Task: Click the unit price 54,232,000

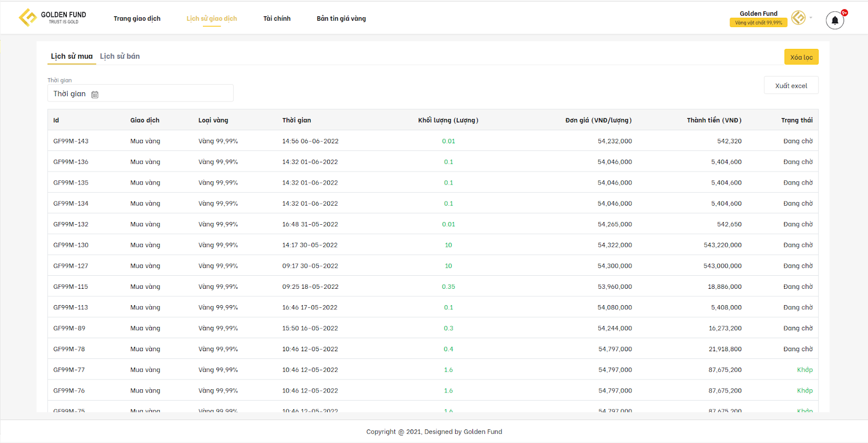Action: 615,141
